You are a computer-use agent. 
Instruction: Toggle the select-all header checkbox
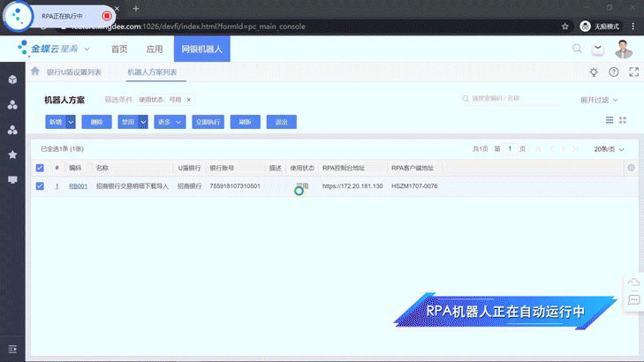tap(40, 168)
